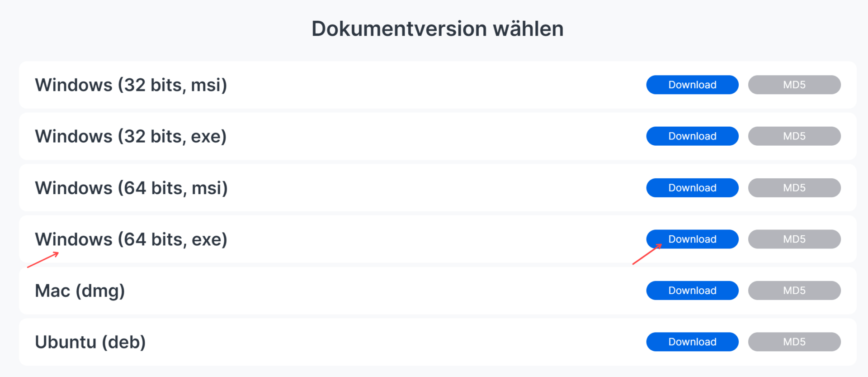Image resolution: width=868 pixels, height=377 pixels.
Task: Click the "Ubuntu (deb)" row label
Action: 90,342
